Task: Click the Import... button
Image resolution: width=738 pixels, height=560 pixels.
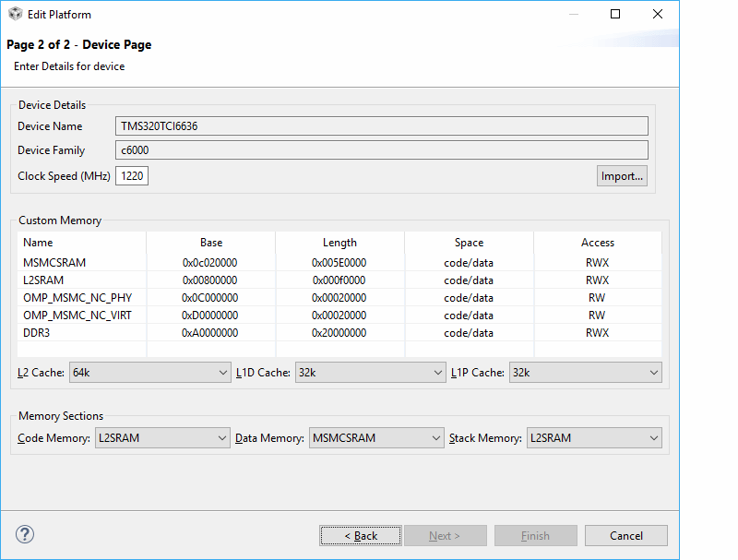Action: pyautogui.click(x=621, y=175)
